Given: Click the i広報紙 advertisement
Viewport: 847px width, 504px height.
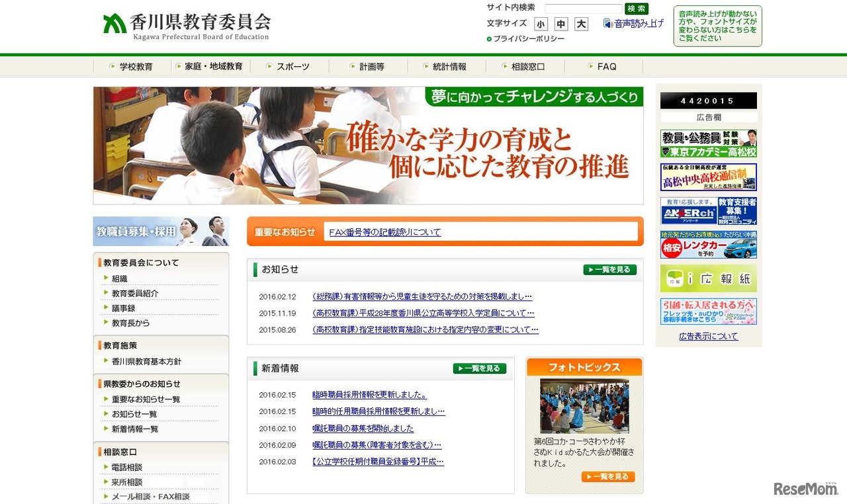Looking at the screenshot, I should tap(708, 278).
